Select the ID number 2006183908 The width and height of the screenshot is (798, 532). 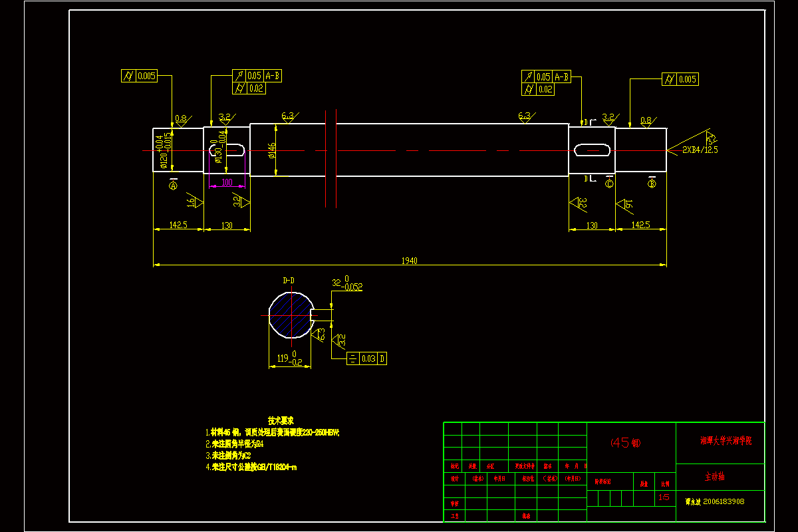724,501
